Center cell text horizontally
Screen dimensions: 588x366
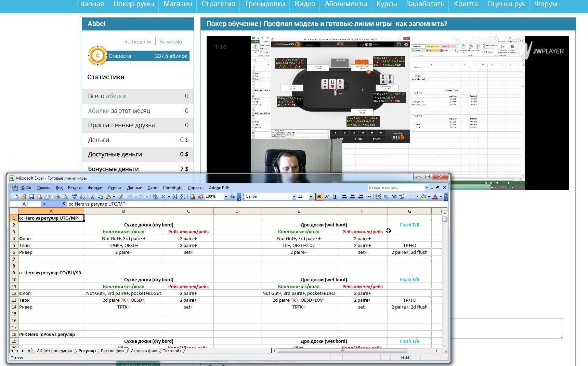coord(353,197)
